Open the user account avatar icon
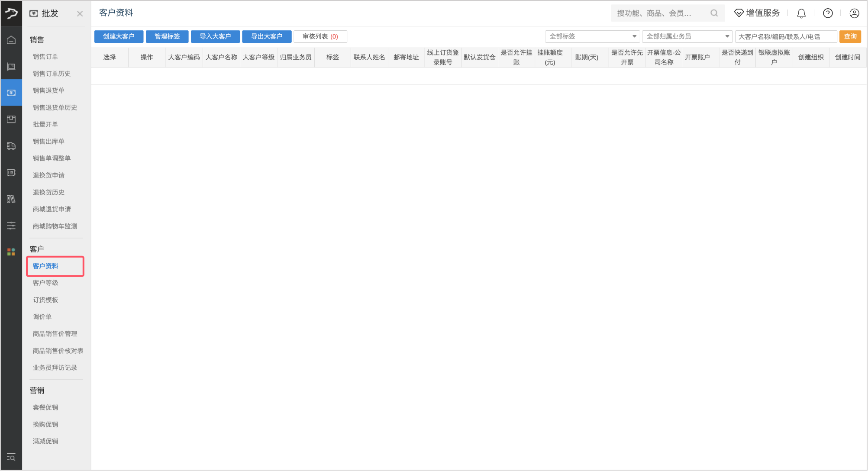 [x=854, y=13]
